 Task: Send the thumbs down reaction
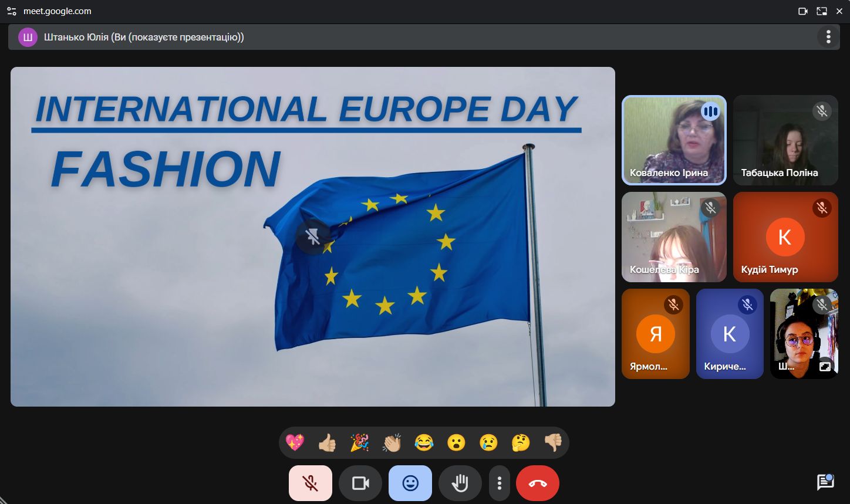tap(553, 442)
